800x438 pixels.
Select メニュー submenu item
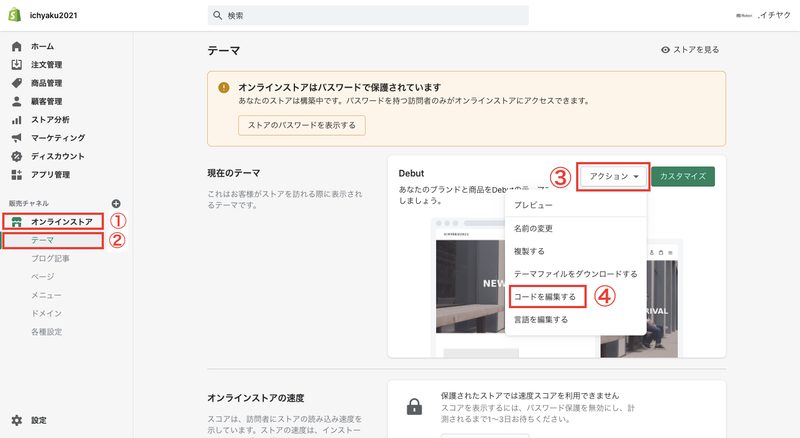point(46,295)
